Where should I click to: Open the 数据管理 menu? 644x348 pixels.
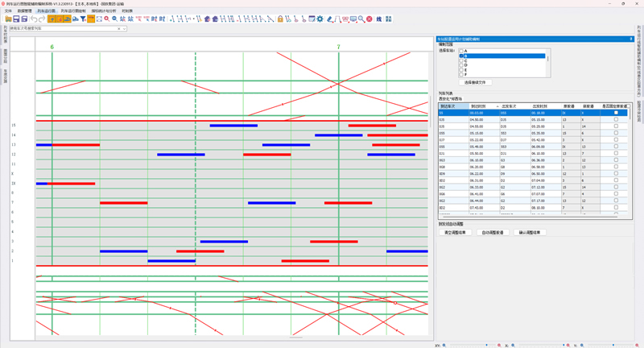[25, 11]
